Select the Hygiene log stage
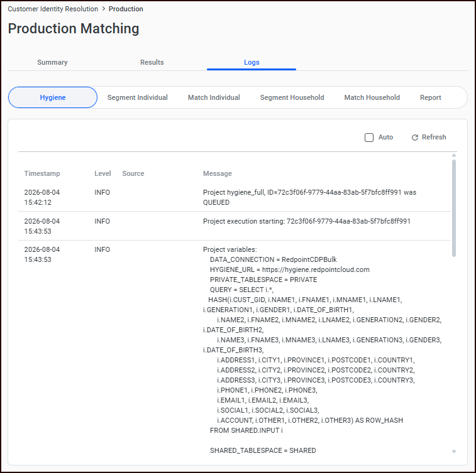 coord(53,97)
